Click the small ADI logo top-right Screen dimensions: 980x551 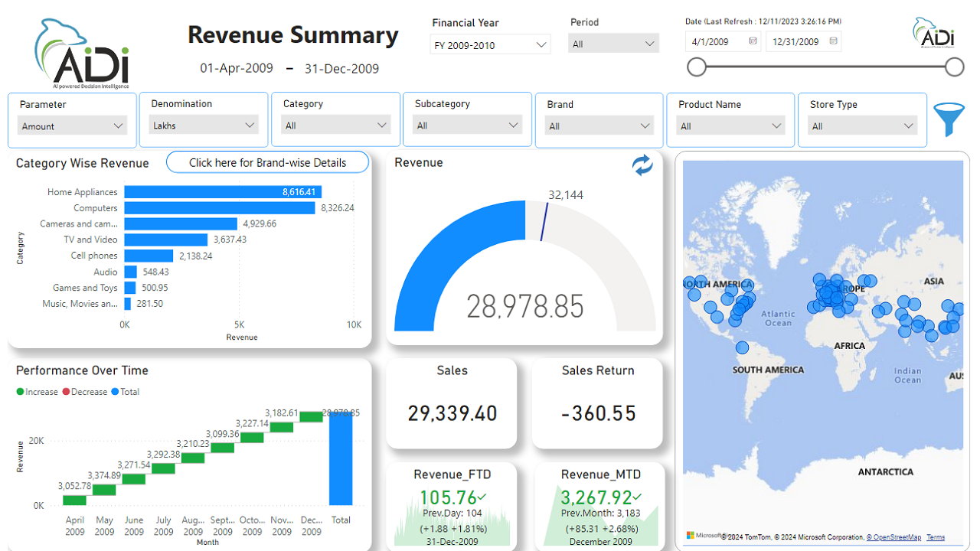933,34
